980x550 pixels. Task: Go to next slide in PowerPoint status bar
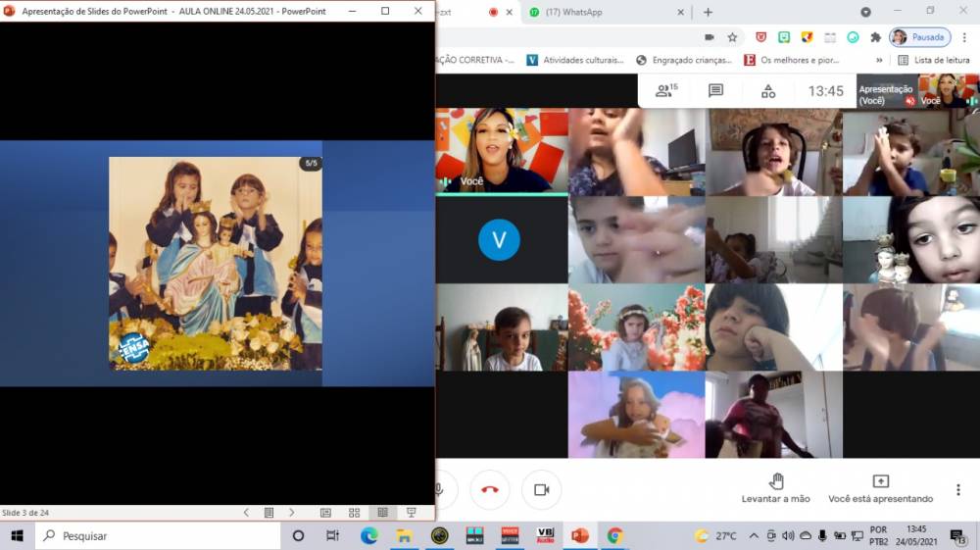point(292,513)
